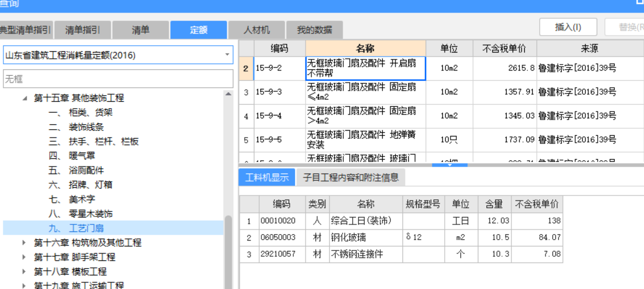Click the δ12 specification cell

[x=423, y=238]
